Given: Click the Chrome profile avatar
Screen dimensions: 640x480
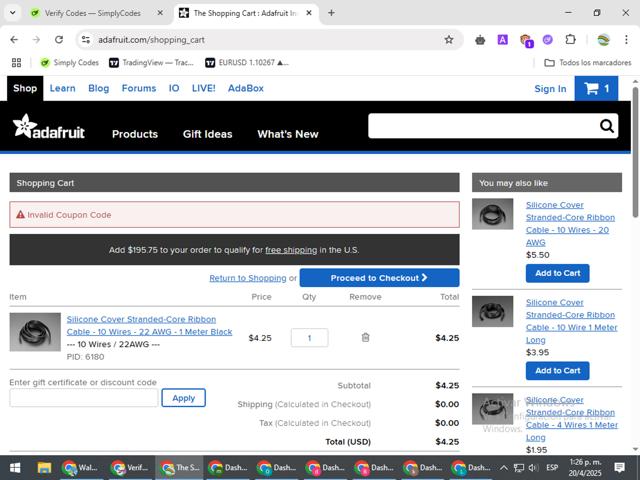Looking at the screenshot, I should point(603,40).
